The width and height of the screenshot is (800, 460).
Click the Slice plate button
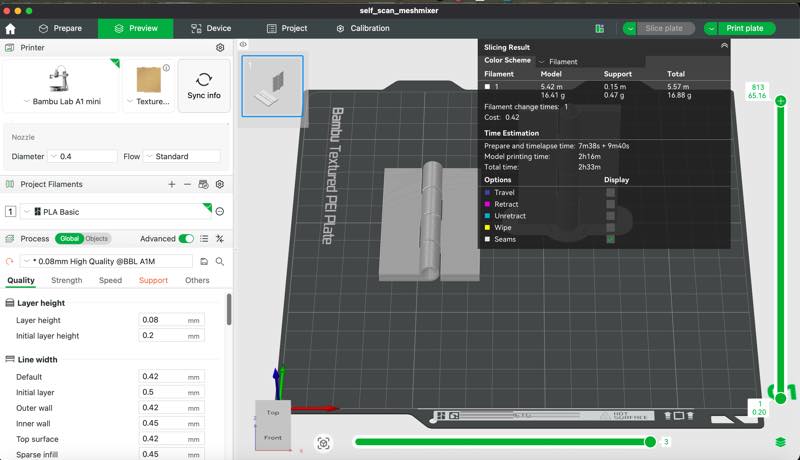pos(665,29)
